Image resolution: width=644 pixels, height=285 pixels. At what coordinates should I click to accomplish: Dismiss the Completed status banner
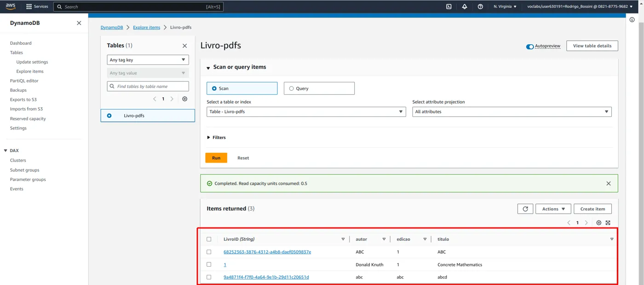(x=609, y=183)
